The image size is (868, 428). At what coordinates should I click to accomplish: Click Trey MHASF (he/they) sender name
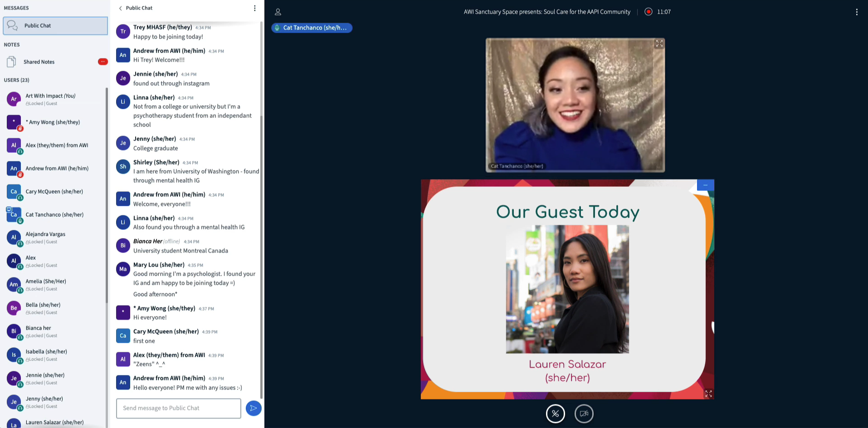click(x=162, y=27)
